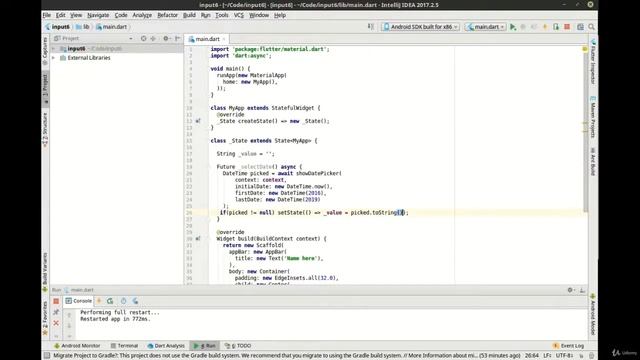Viewport: 640px width, 360px height.
Task: Open the main.dart run configuration dropdown
Action: (x=486, y=27)
